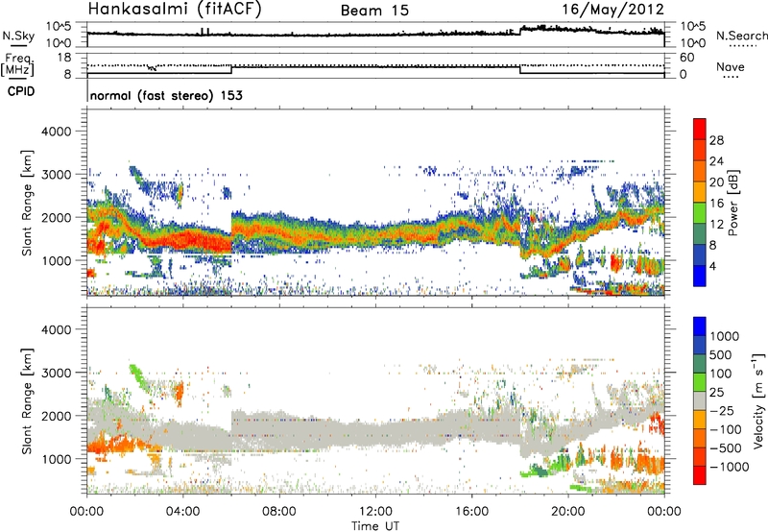The height and width of the screenshot is (532, 768).
Task: Click the 'Time UT' axis title
Action: click(375, 526)
